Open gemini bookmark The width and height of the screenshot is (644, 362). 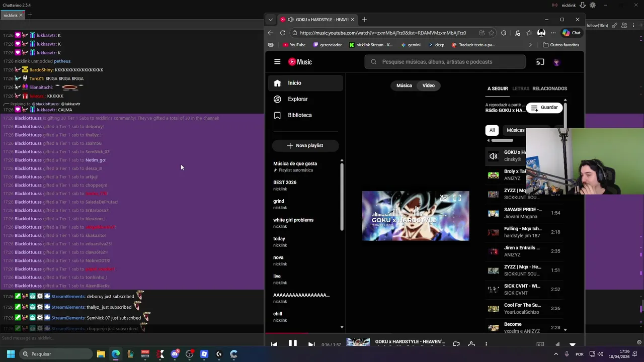(411, 45)
